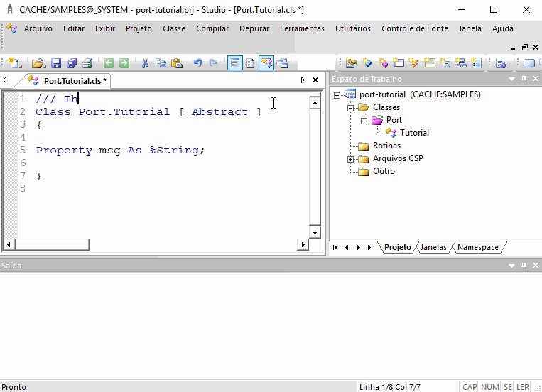Click the Save All icon
Viewport: 542px width, 392px height.
coord(72,63)
